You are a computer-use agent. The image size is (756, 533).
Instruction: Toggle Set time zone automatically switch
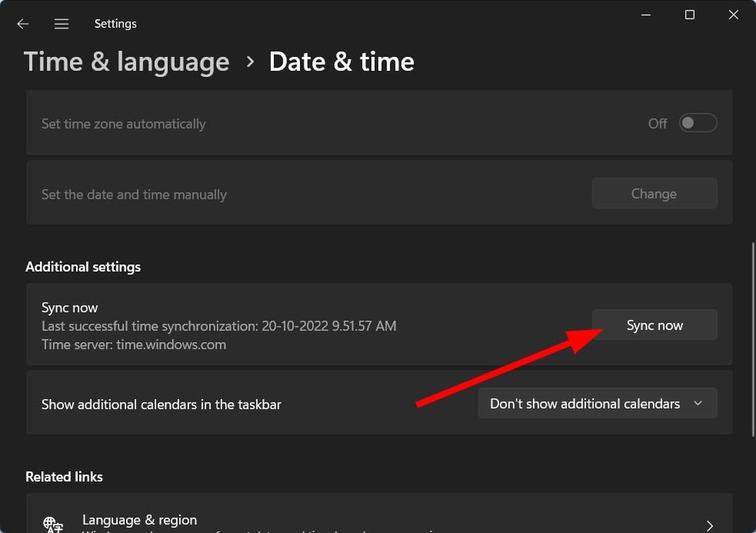698,123
